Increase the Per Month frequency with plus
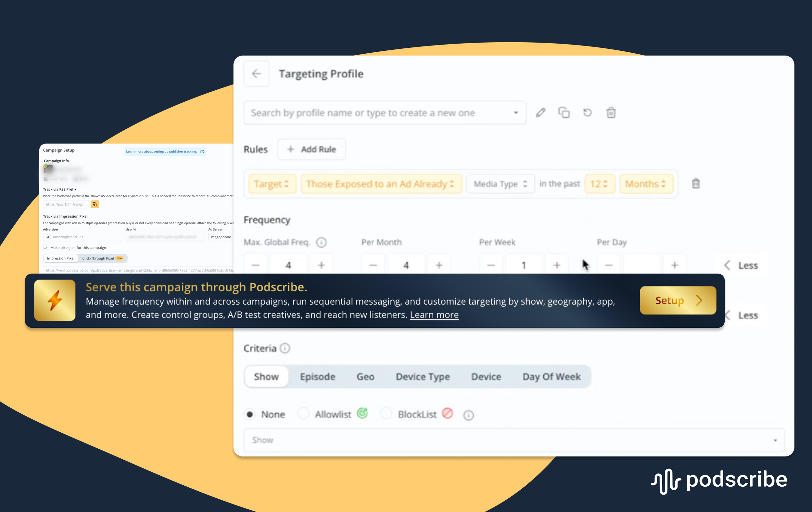812x512 pixels. point(439,265)
